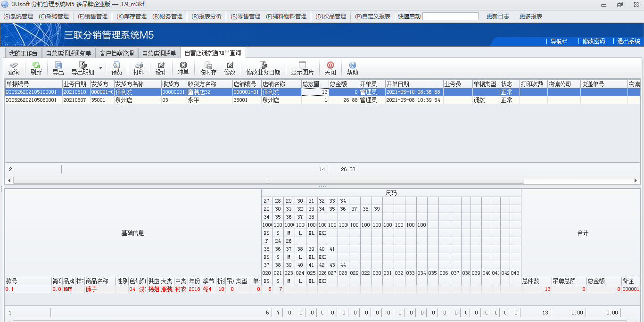Switch to the 自营店调拨通知单 tab

click(68, 53)
